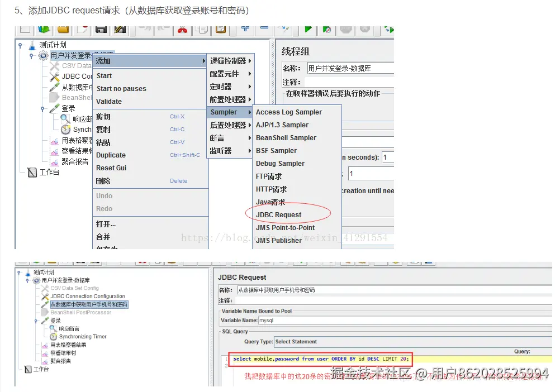Click the greyed wrench icon of CSV Data Set Config
This screenshot has height=392, width=560.
pyautogui.click(x=45, y=288)
